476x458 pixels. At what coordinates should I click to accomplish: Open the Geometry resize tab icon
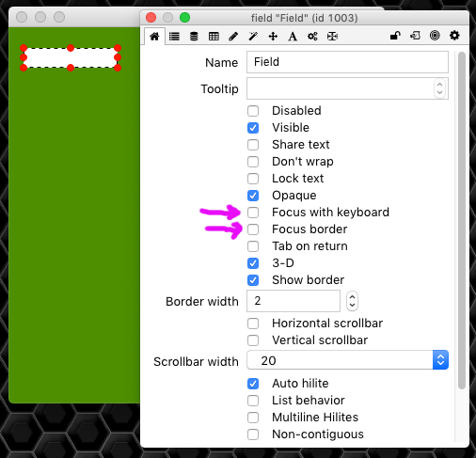click(x=332, y=37)
